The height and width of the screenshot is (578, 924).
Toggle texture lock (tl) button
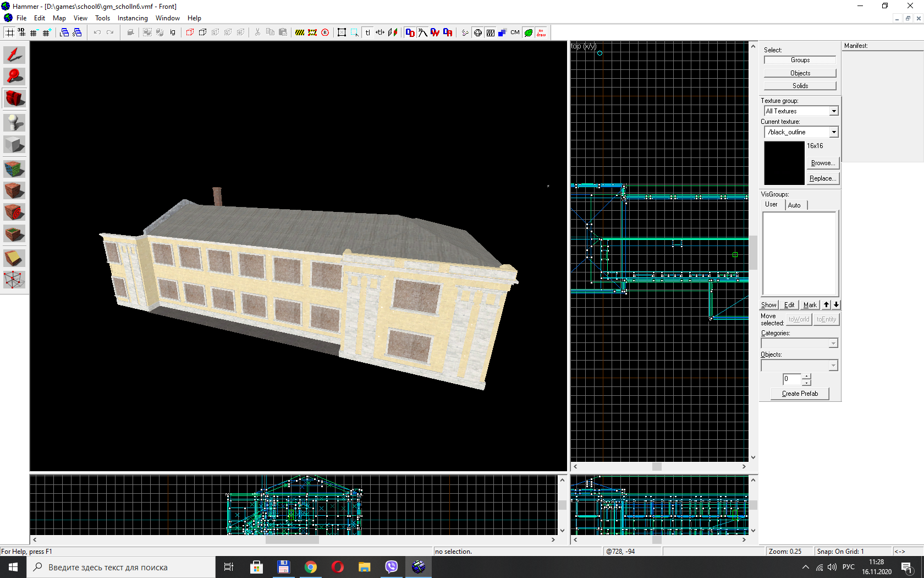pos(367,32)
